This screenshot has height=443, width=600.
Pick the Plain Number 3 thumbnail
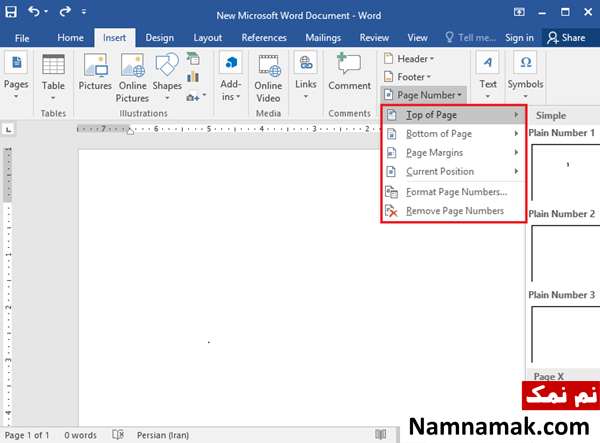tap(566, 334)
